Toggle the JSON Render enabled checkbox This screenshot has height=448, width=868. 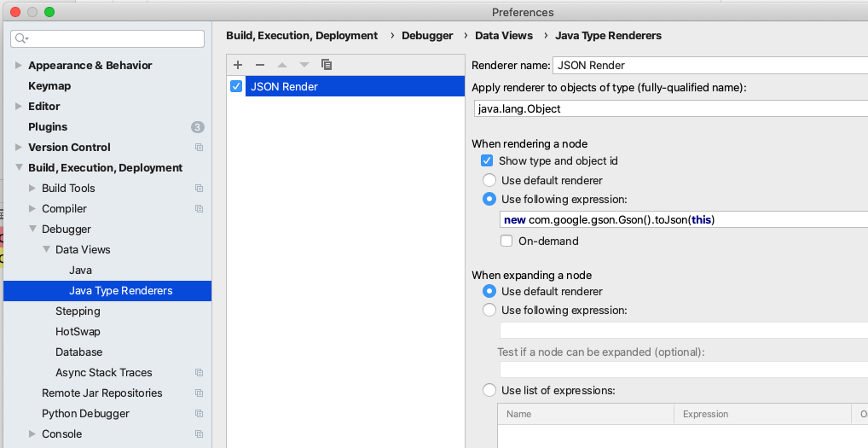(236, 86)
